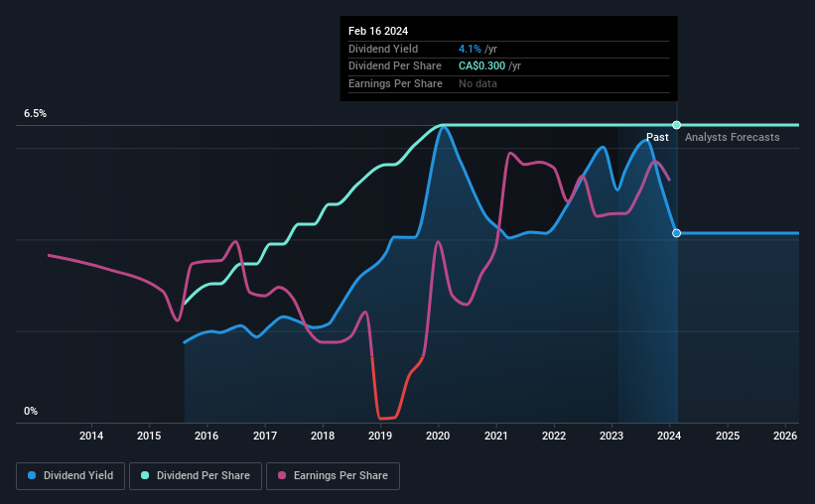Click the Past label on chart
Screen dimensions: 815x504
[x=657, y=137]
